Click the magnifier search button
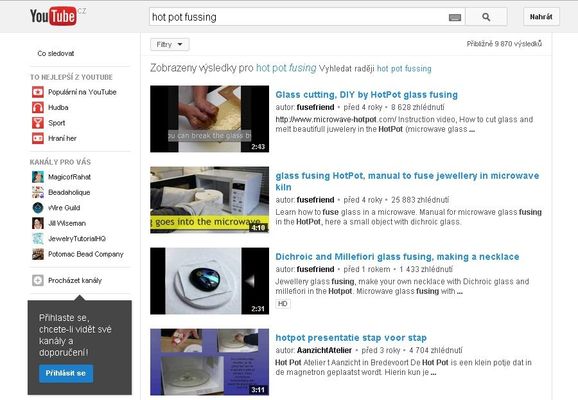This screenshot has width=578, height=400. click(486, 17)
